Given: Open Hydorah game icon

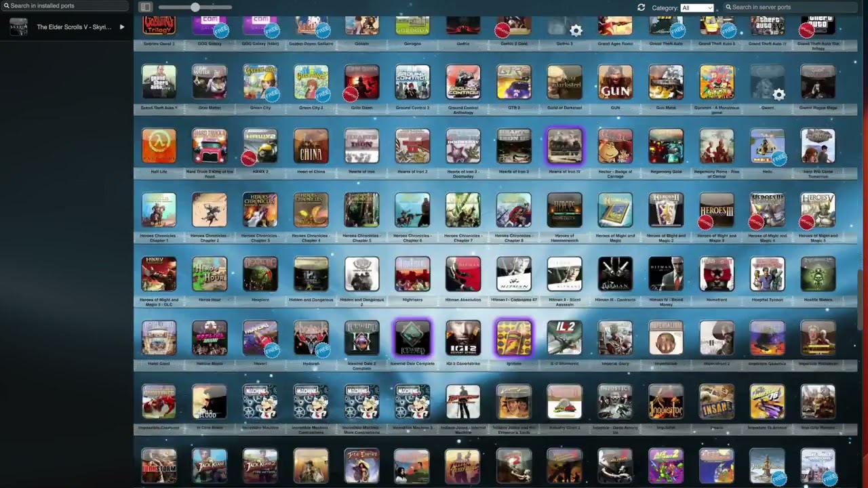Looking at the screenshot, I should (311, 338).
